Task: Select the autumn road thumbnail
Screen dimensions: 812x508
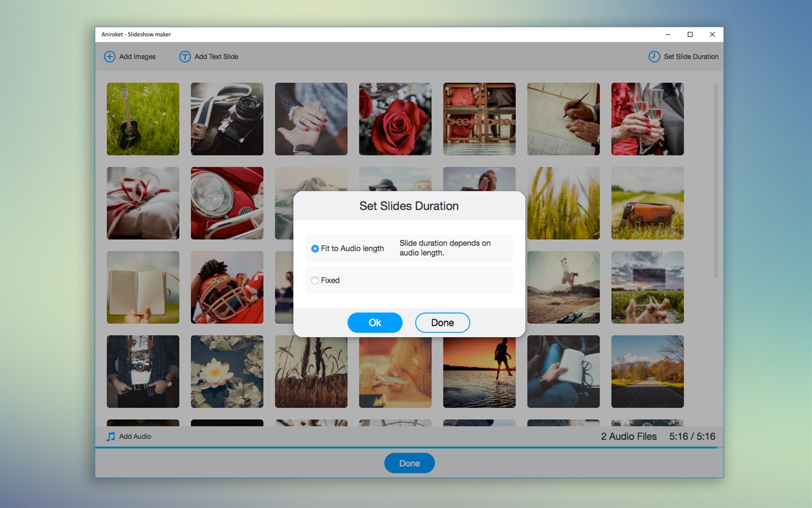Action: (x=647, y=372)
